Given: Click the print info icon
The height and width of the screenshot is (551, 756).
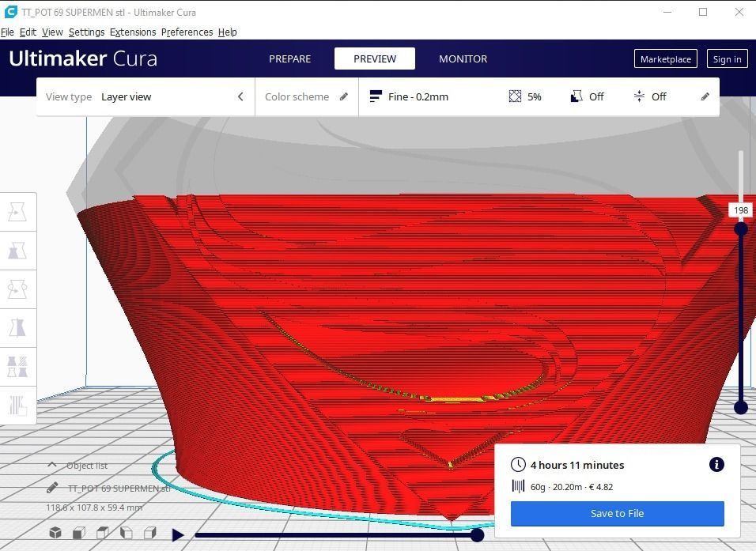Looking at the screenshot, I should (x=716, y=464).
